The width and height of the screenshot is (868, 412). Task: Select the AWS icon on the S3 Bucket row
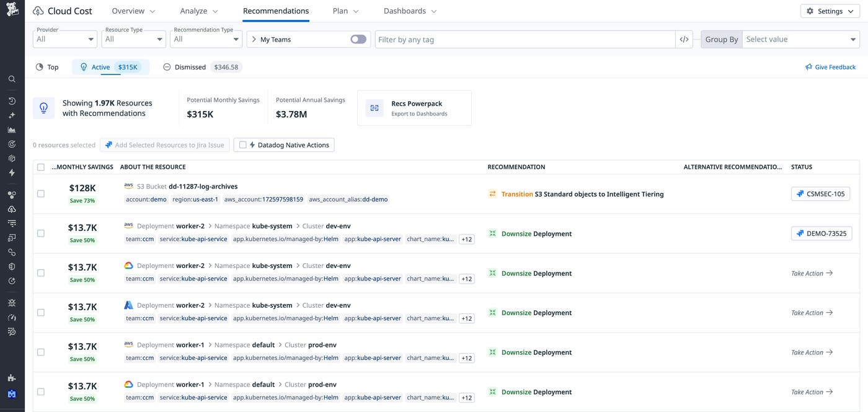(x=126, y=184)
